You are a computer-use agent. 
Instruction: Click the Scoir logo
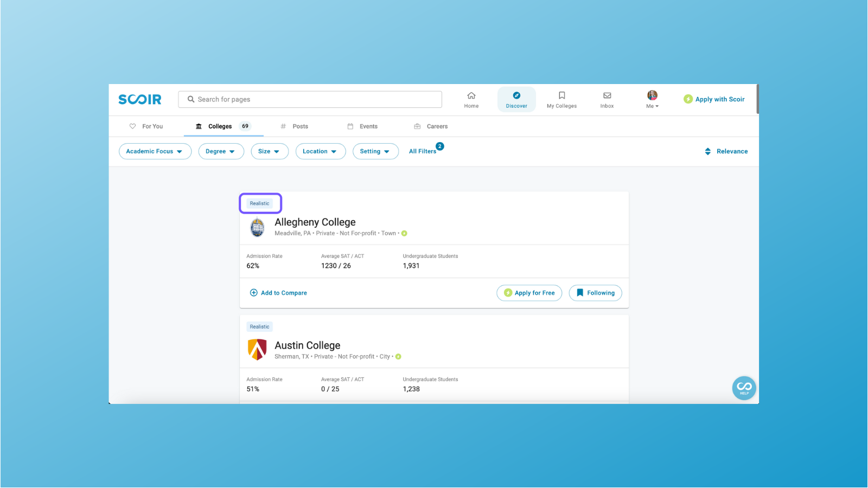pyautogui.click(x=140, y=99)
